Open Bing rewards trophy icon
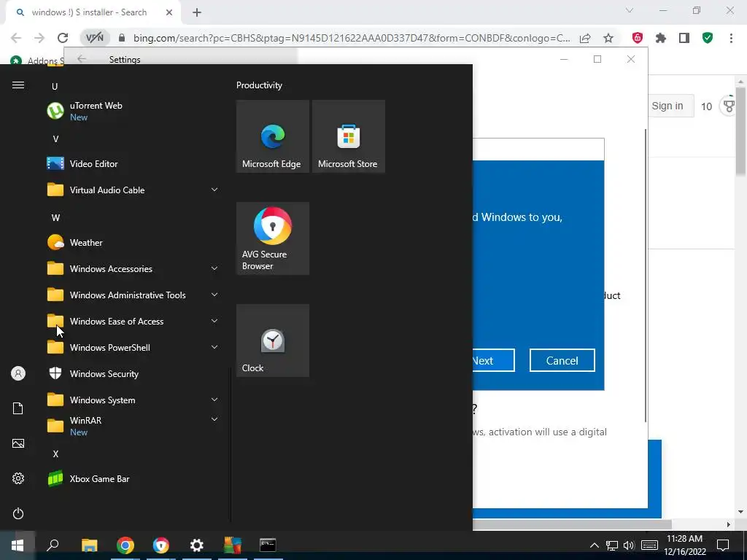Screen dimensions: 747x560 (729, 106)
